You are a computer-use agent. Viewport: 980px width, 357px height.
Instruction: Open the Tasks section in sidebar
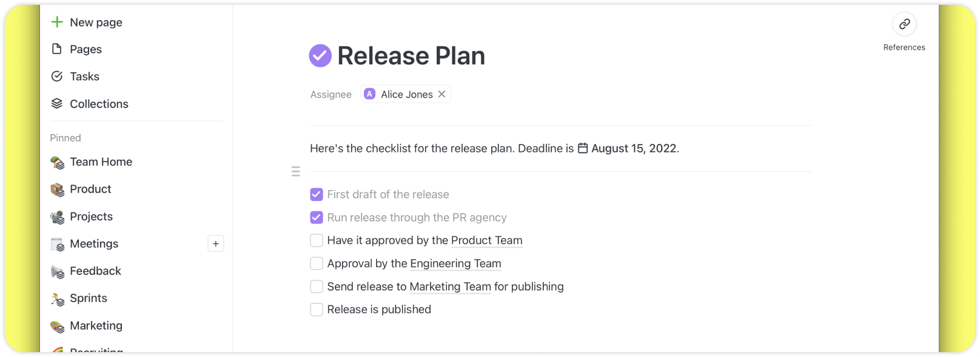[x=84, y=76]
